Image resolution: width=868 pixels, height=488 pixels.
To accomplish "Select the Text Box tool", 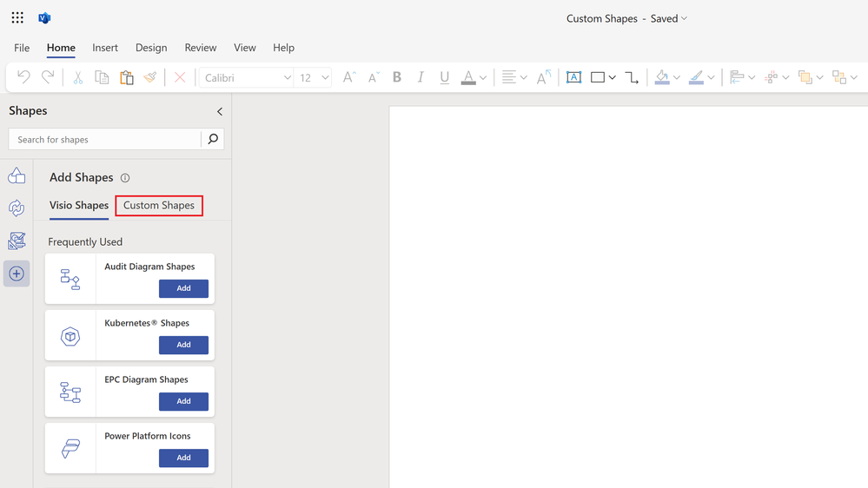I will click(574, 77).
